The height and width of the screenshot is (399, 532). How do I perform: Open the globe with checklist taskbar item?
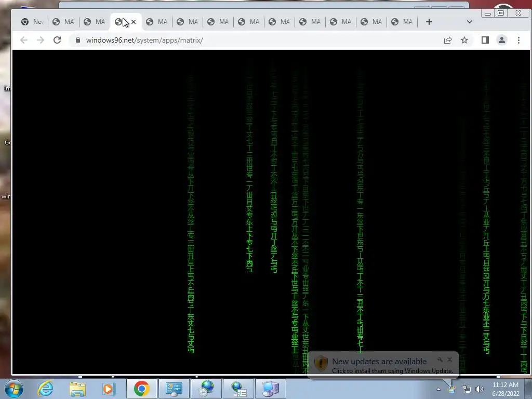pyautogui.click(x=238, y=389)
